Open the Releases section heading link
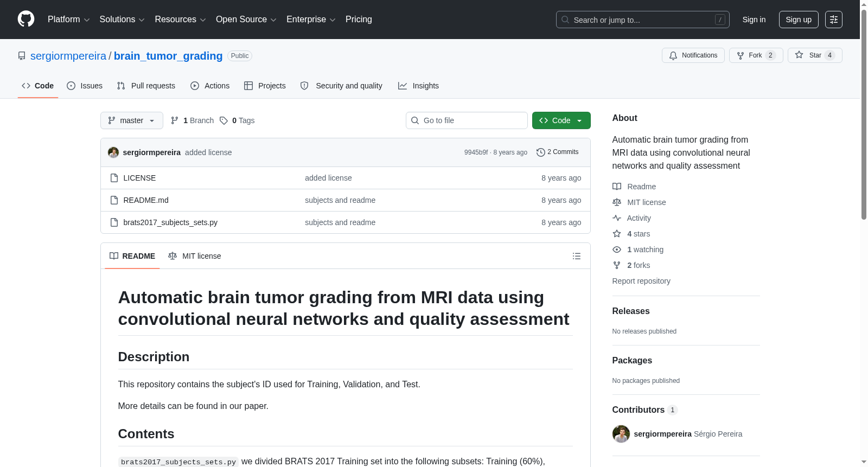The width and height of the screenshot is (868, 467). coord(631,311)
